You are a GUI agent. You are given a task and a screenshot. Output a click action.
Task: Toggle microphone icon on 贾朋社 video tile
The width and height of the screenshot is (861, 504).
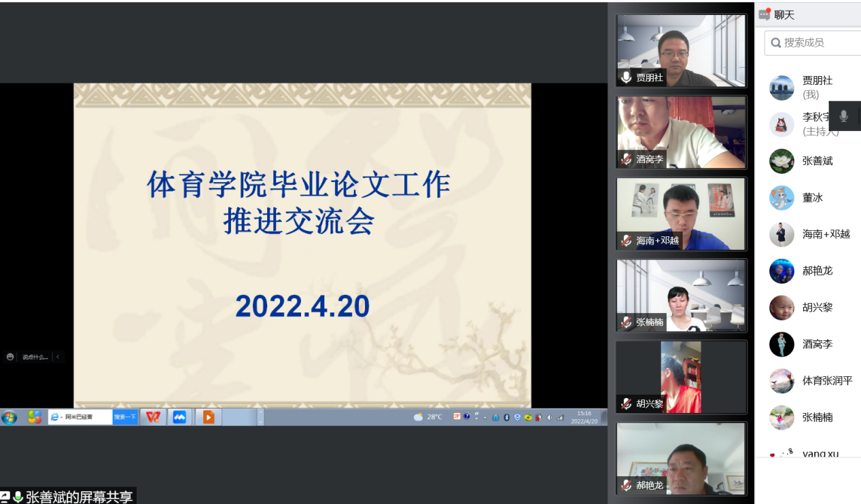(x=626, y=77)
